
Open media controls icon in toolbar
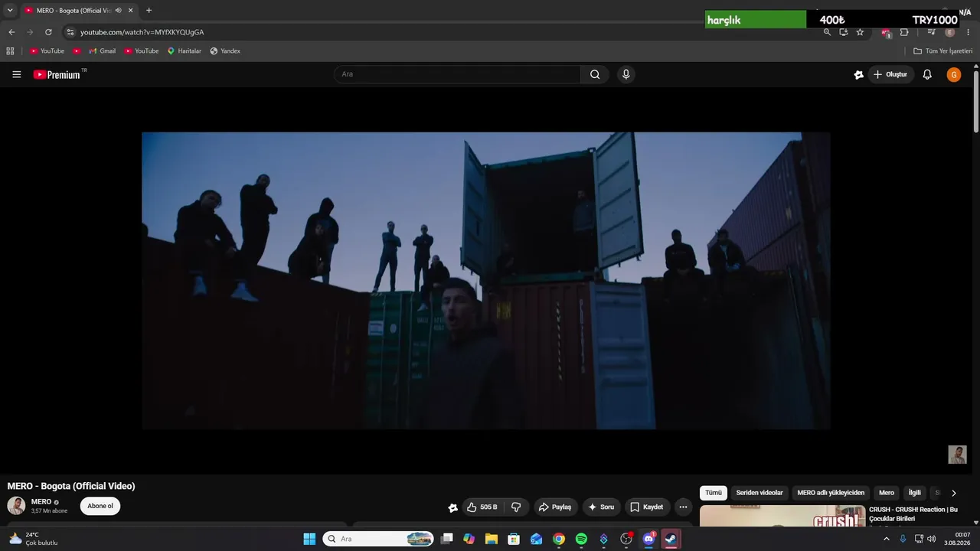coord(931,32)
